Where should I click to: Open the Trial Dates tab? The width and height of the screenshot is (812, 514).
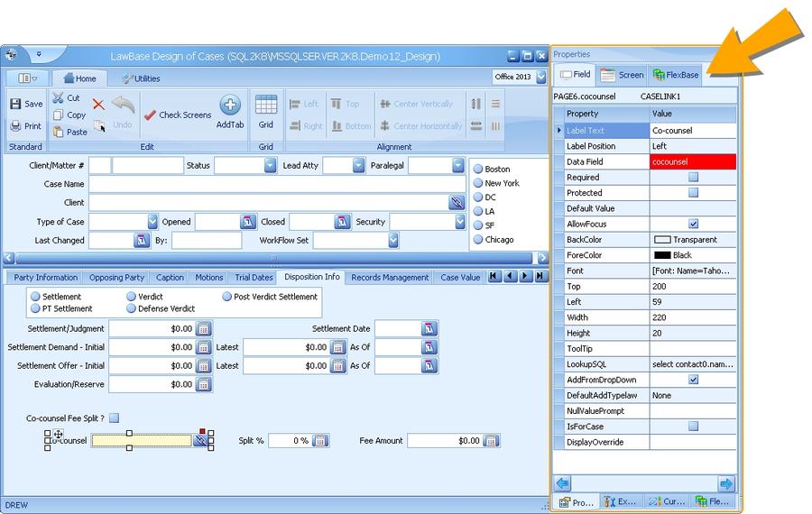pos(254,278)
